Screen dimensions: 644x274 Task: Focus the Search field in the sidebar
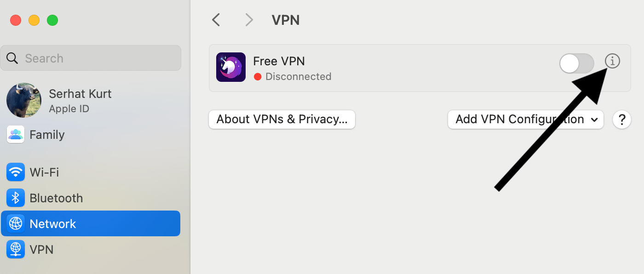coord(91,58)
